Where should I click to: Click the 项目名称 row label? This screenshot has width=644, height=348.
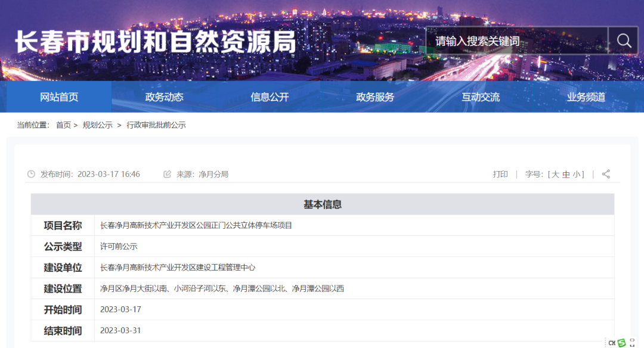click(63, 225)
